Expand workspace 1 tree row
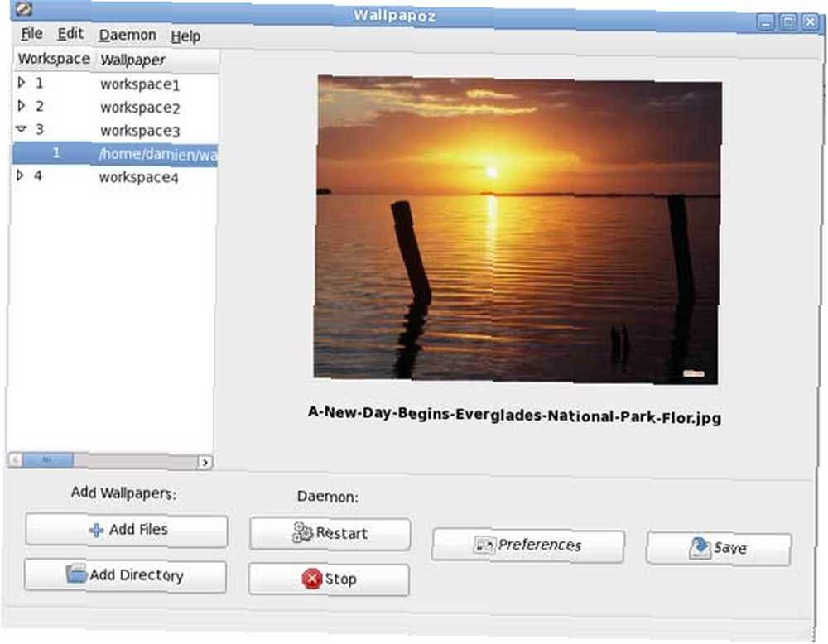Image resolution: width=828 pixels, height=644 pixels. (x=22, y=82)
